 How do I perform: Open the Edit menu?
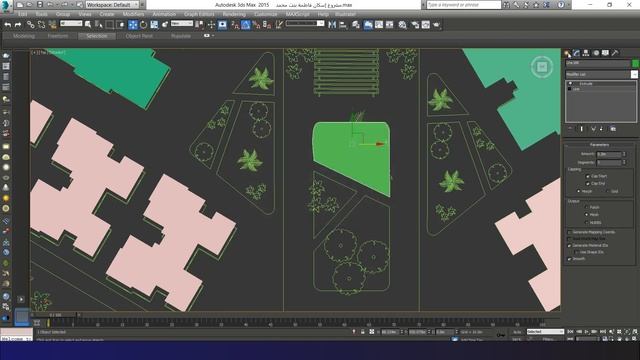(x=22, y=14)
